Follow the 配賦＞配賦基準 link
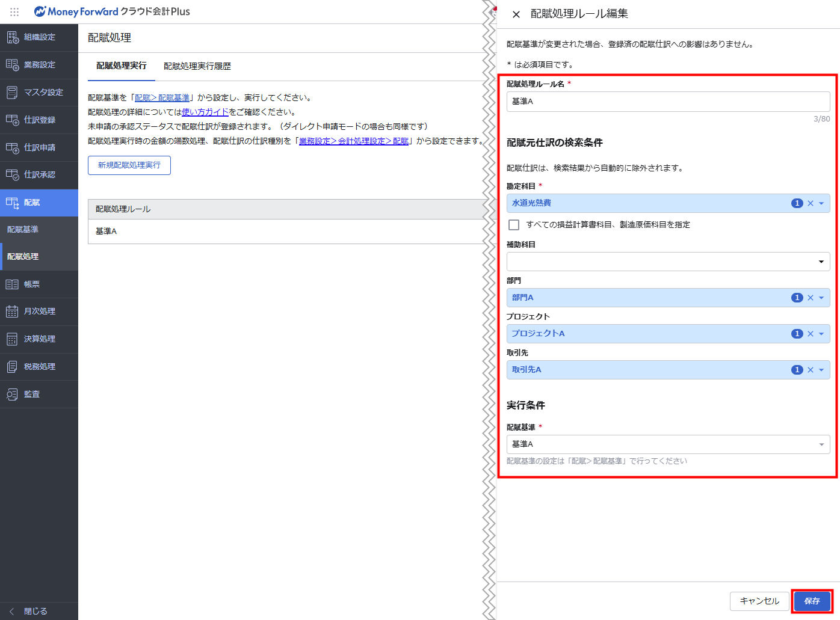 [162, 98]
